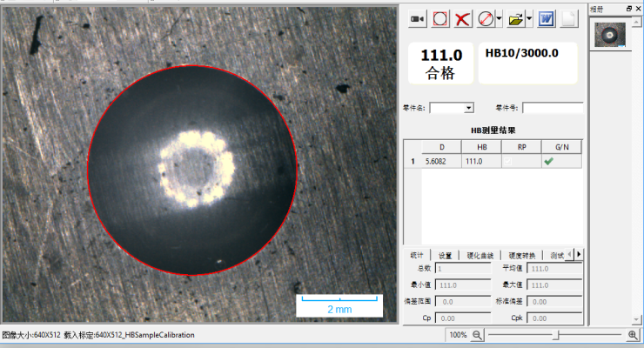Viewport: 644px width, 348px height.
Task: Export report with Word icon
Action: [x=547, y=18]
